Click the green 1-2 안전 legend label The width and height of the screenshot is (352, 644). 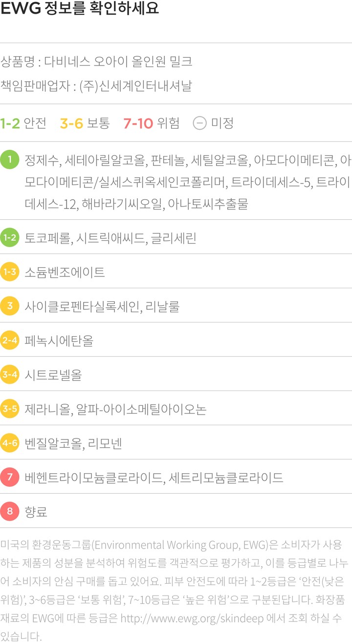pyautogui.click(x=23, y=123)
